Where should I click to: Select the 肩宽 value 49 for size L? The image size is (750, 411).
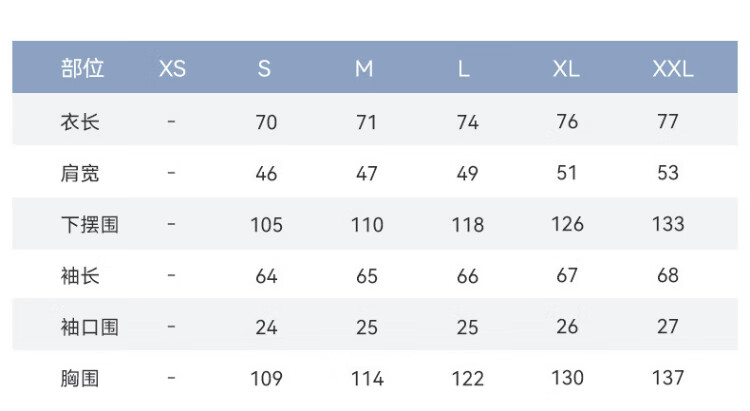click(467, 174)
